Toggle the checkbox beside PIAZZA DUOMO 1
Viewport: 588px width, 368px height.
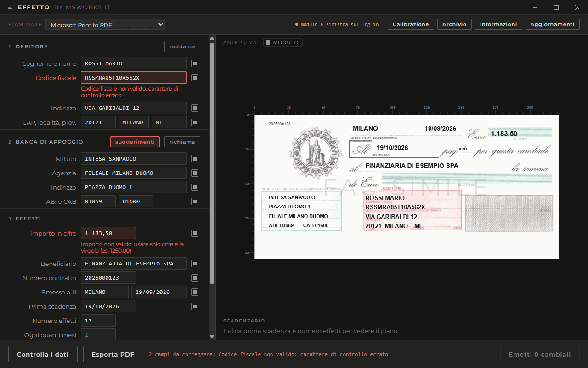[195, 187]
